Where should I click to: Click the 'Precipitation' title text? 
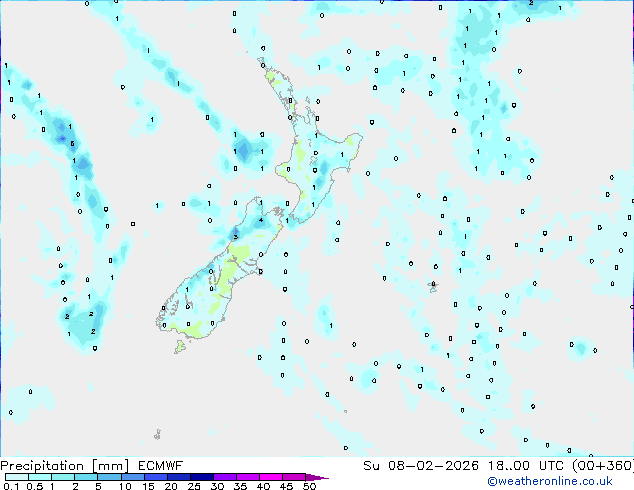[x=42, y=466]
